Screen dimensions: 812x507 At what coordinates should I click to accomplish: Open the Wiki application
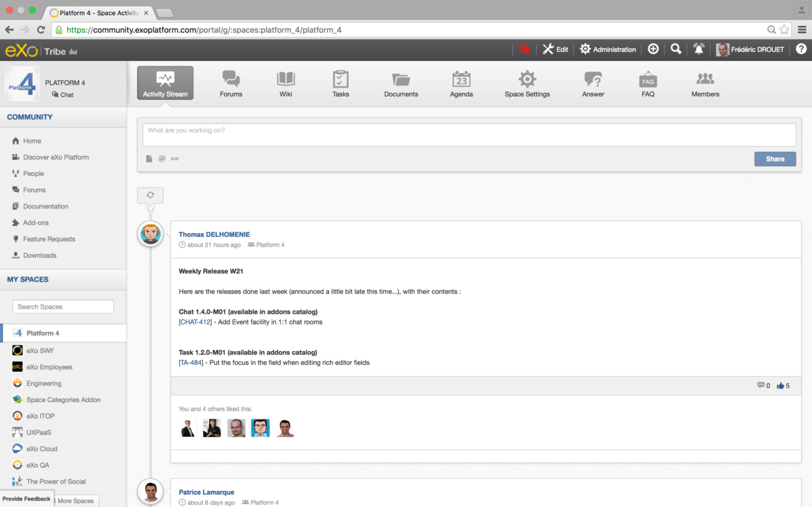click(286, 82)
